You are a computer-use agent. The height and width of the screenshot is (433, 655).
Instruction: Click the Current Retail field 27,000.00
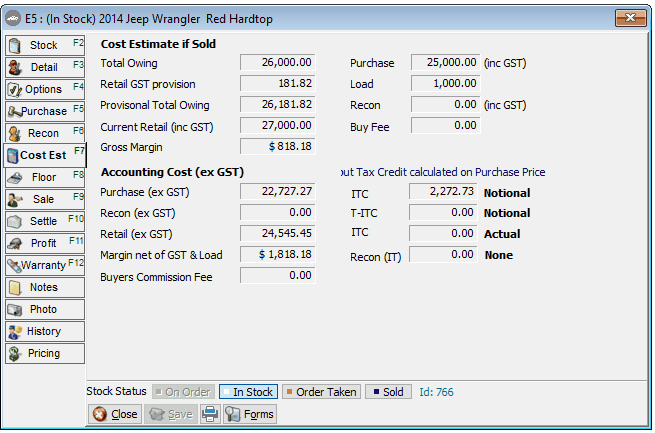coord(277,125)
